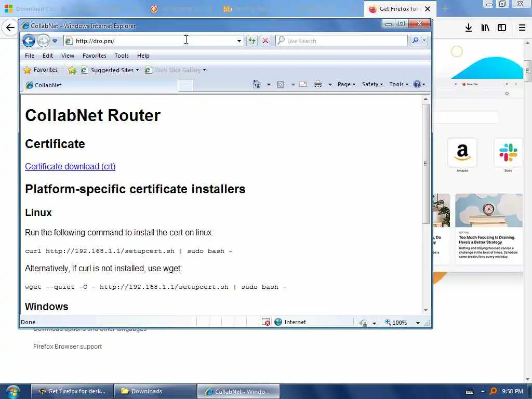Open a new Firefox tab with plus
532x399 pixels.
click(445, 9)
